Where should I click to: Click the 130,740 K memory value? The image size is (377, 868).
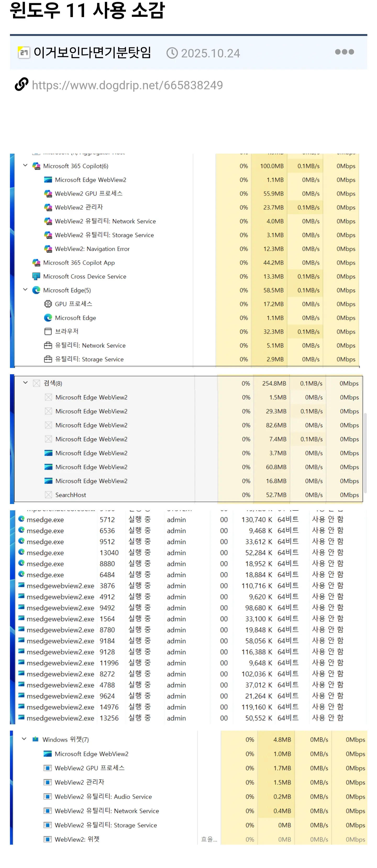pyautogui.click(x=257, y=520)
